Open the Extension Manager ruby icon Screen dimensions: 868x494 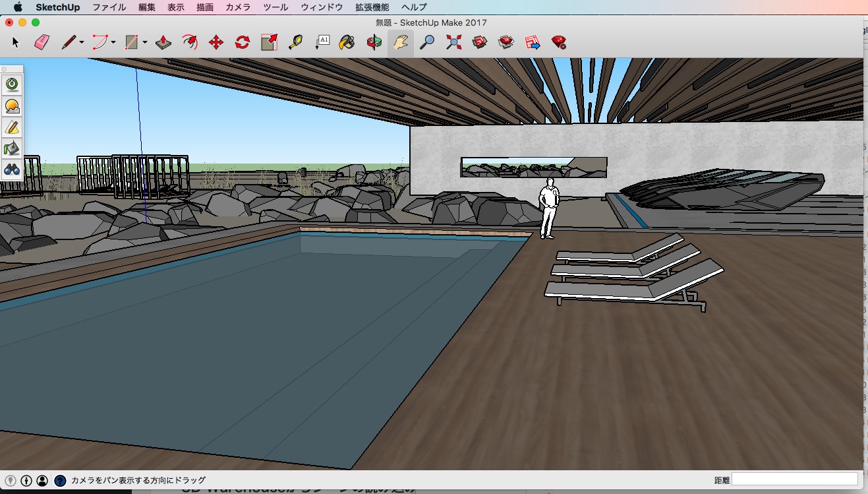coord(559,43)
